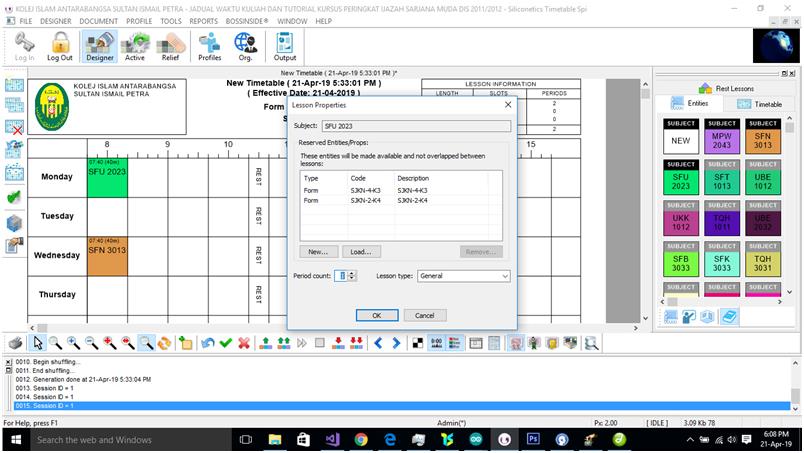Switch to Active mode icon
This screenshot has height=453, width=804.
(135, 46)
